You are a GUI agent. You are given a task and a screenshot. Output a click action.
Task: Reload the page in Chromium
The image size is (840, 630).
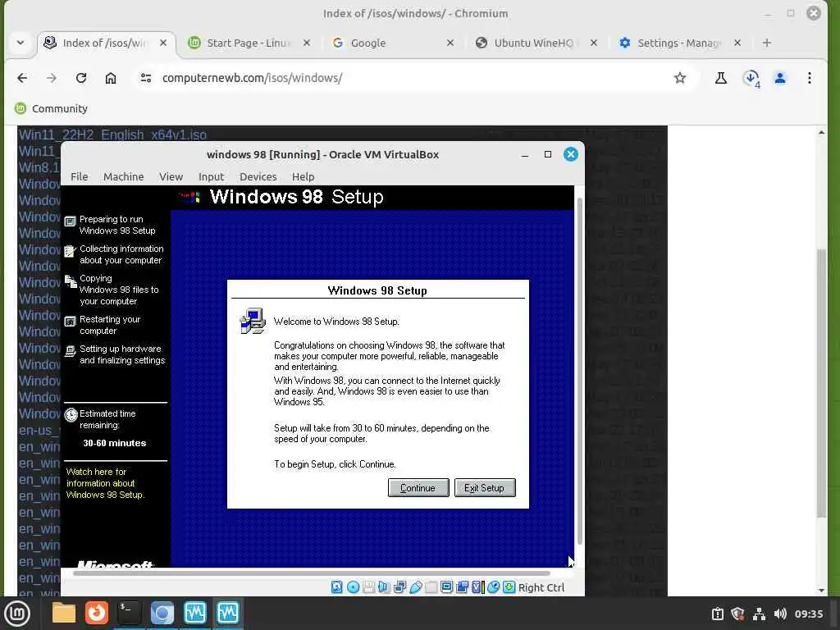tap(81, 78)
